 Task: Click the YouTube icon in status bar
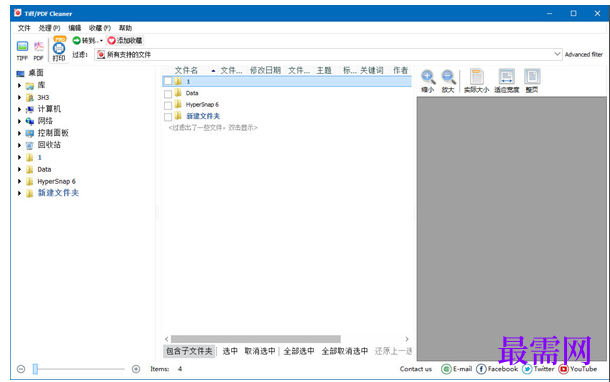(563, 369)
